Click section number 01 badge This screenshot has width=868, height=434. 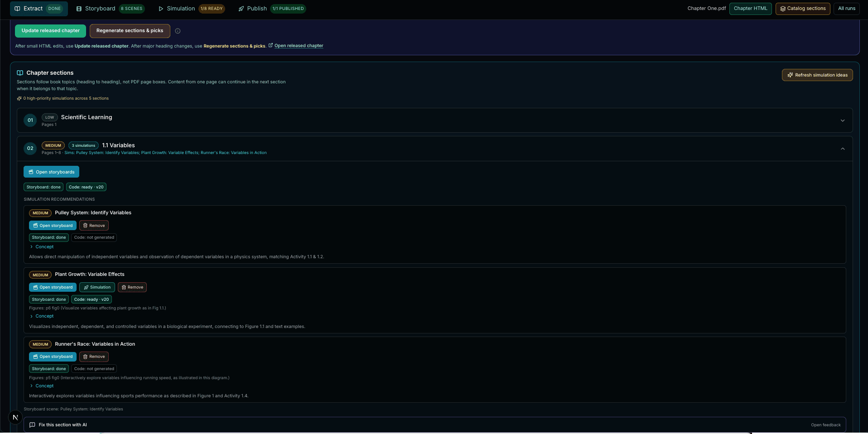click(x=30, y=121)
